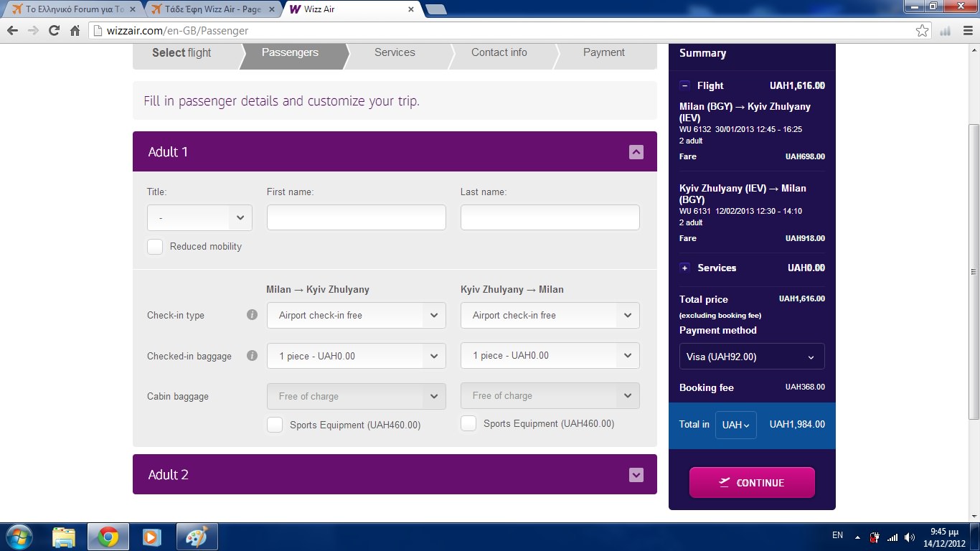Click the Adult 2 header title
980x551 pixels.
point(168,475)
